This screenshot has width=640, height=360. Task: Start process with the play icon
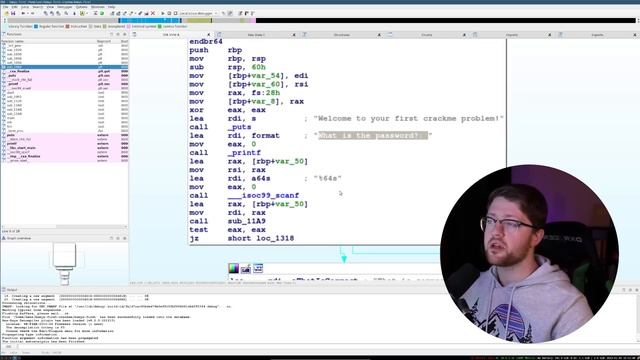pyautogui.click(x=163, y=13)
